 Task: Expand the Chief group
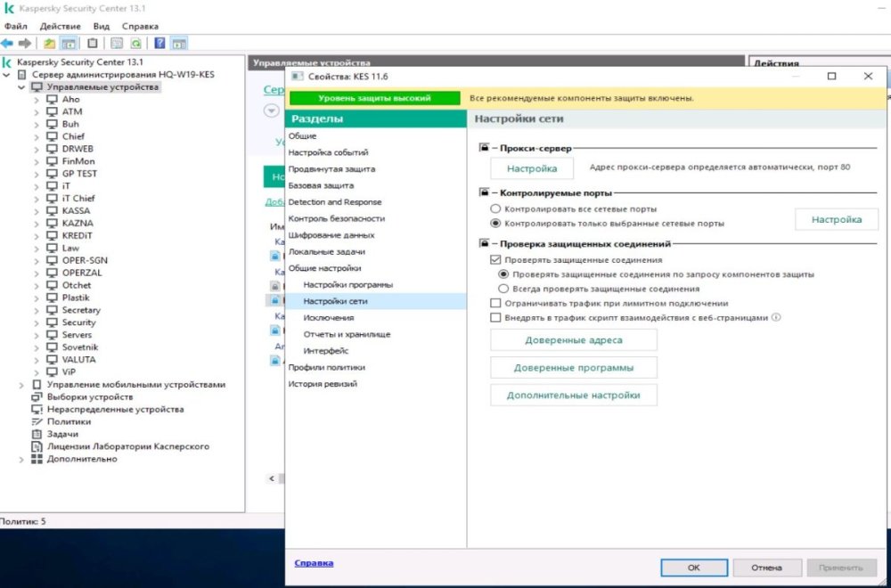(37, 136)
